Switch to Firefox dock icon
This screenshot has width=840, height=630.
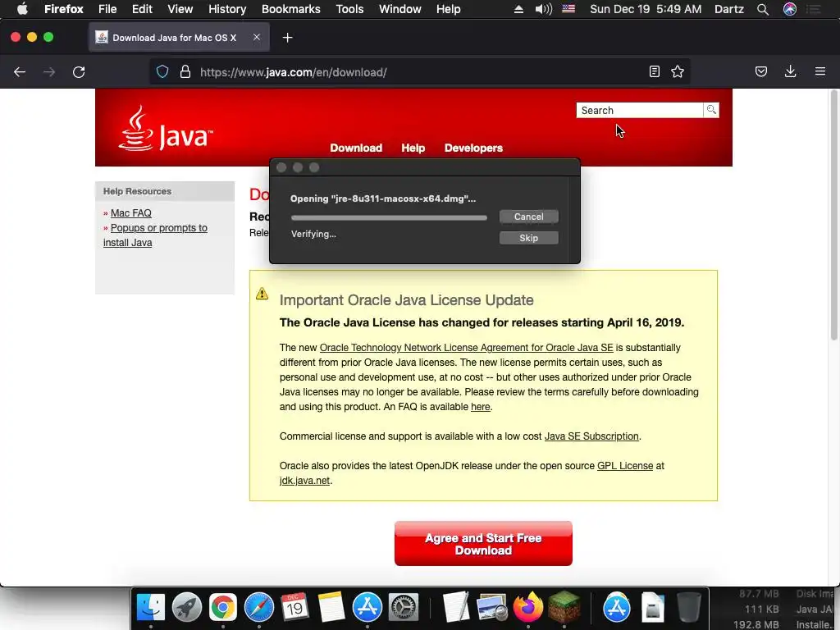(527, 607)
